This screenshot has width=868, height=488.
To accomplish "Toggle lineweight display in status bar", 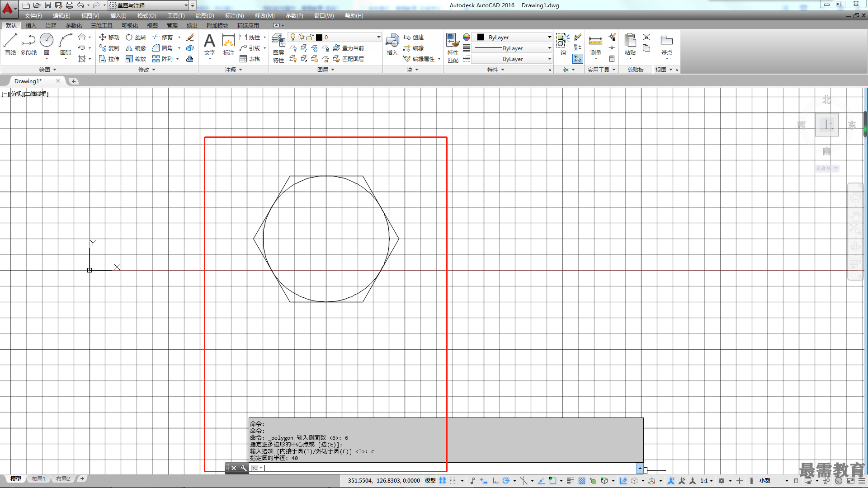I will [x=570, y=481].
